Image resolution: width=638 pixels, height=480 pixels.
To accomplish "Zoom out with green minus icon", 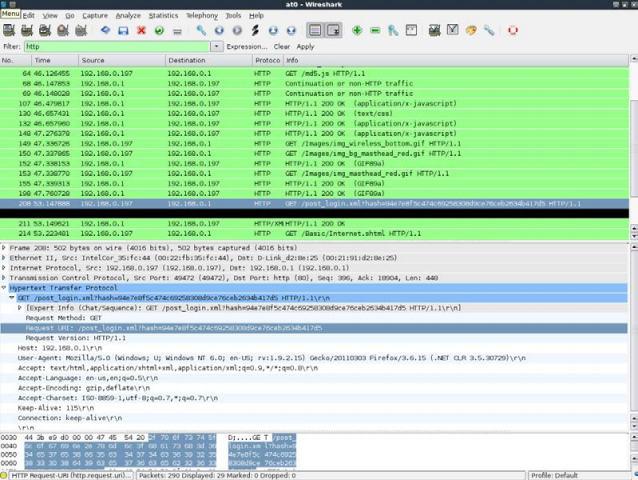I will (x=375, y=30).
